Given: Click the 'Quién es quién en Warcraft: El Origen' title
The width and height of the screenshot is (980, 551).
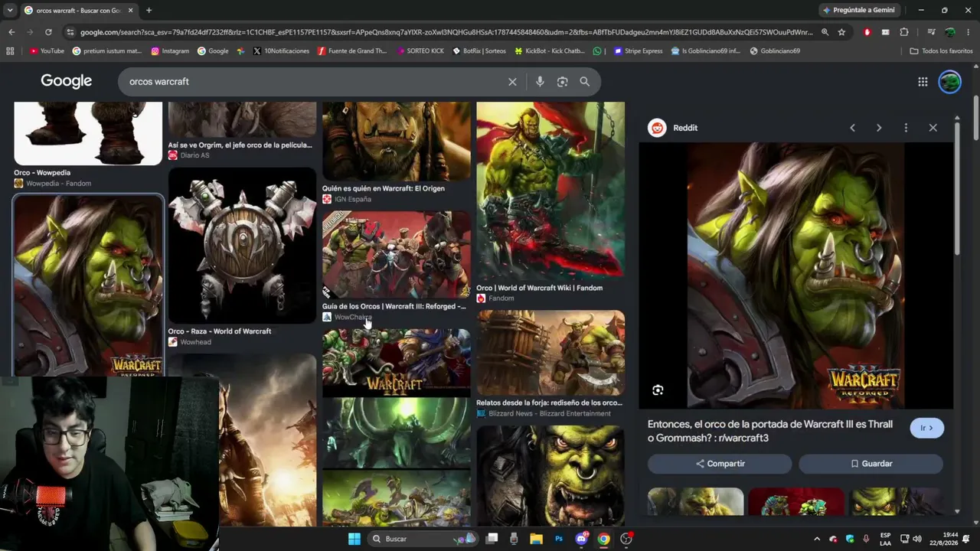Looking at the screenshot, I should (384, 188).
